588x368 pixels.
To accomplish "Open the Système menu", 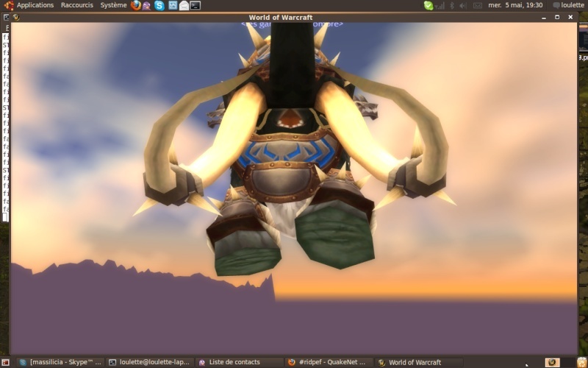I will click(113, 5).
